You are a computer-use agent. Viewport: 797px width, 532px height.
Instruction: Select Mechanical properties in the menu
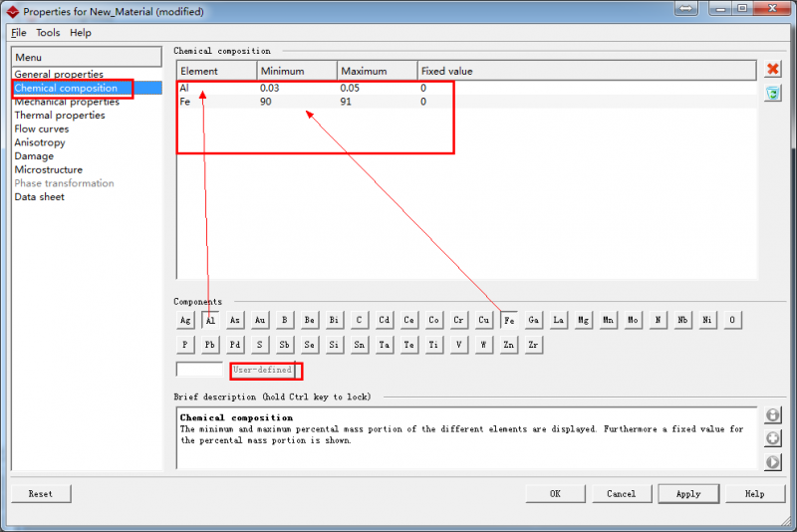pyautogui.click(x=67, y=102)
